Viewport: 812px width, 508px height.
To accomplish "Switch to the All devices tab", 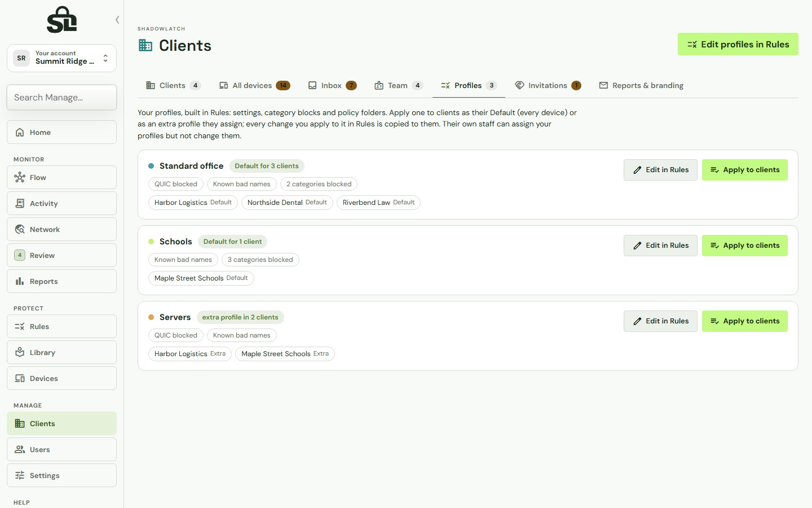I will 254,85.
